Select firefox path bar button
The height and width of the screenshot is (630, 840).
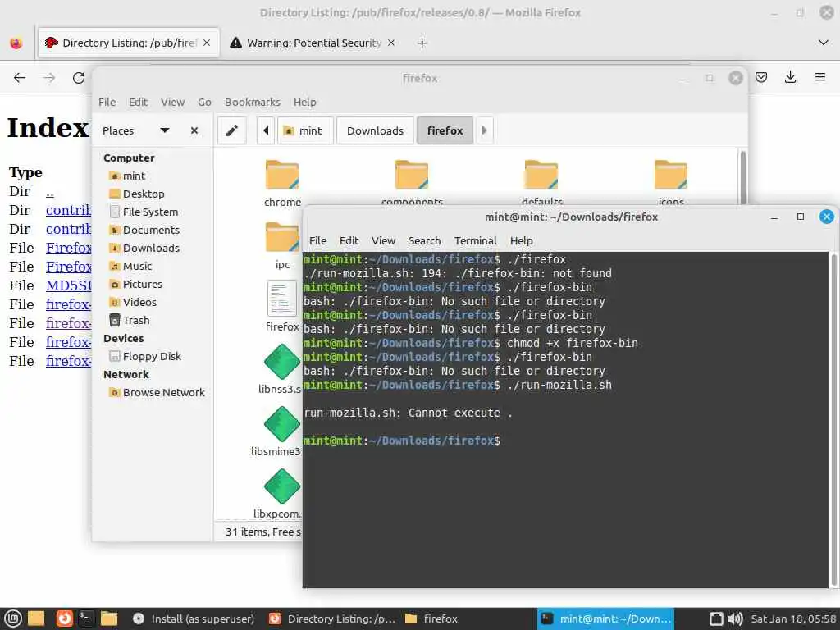tap(445, 130)
